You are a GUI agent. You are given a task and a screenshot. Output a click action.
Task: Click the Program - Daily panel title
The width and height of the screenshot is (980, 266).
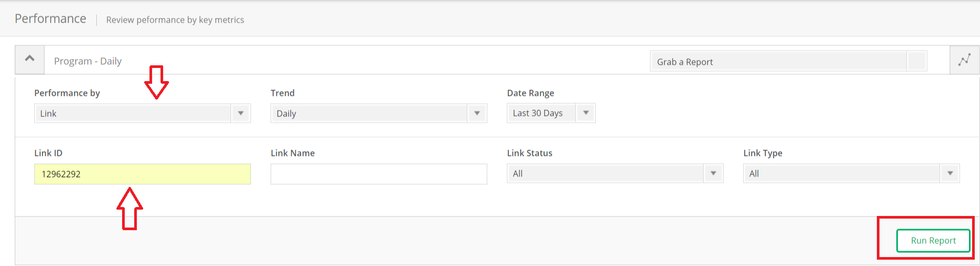click(88, 61)
